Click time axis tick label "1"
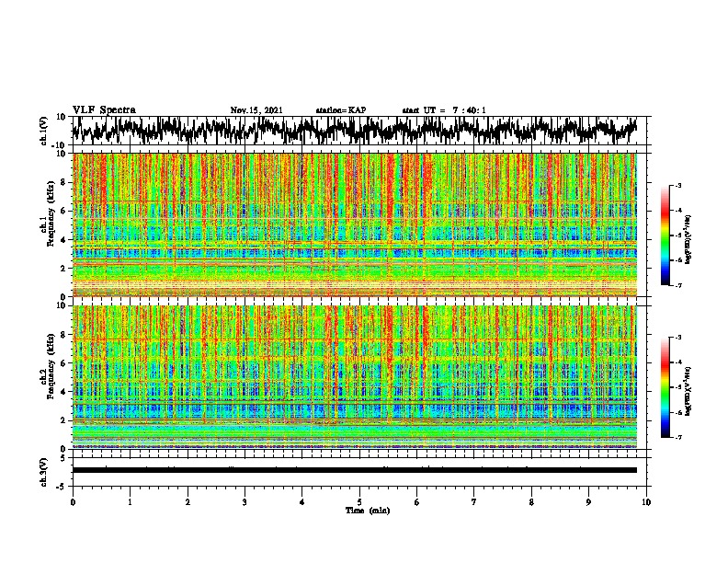 click(130, 502)
